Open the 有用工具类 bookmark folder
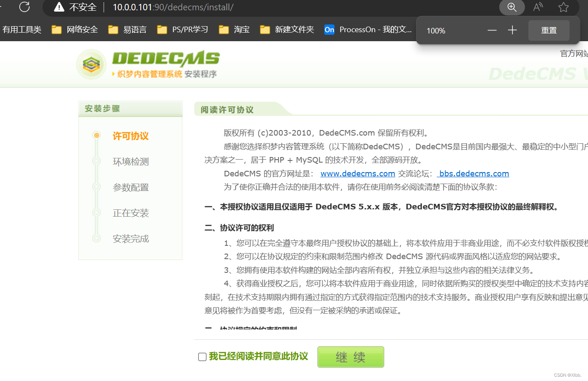 pyautogui.click(x=21, y=30)
